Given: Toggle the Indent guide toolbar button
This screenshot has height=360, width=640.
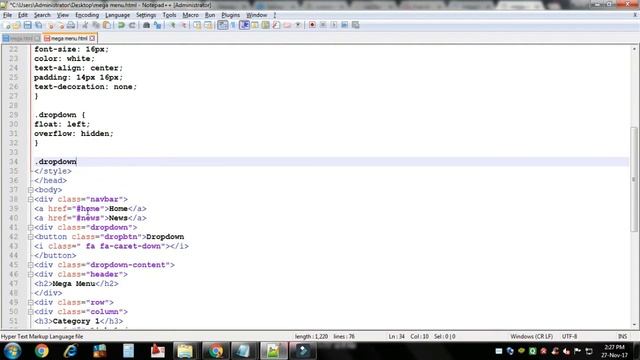Looking at the screenshot, I should click(x=244, y=25).
